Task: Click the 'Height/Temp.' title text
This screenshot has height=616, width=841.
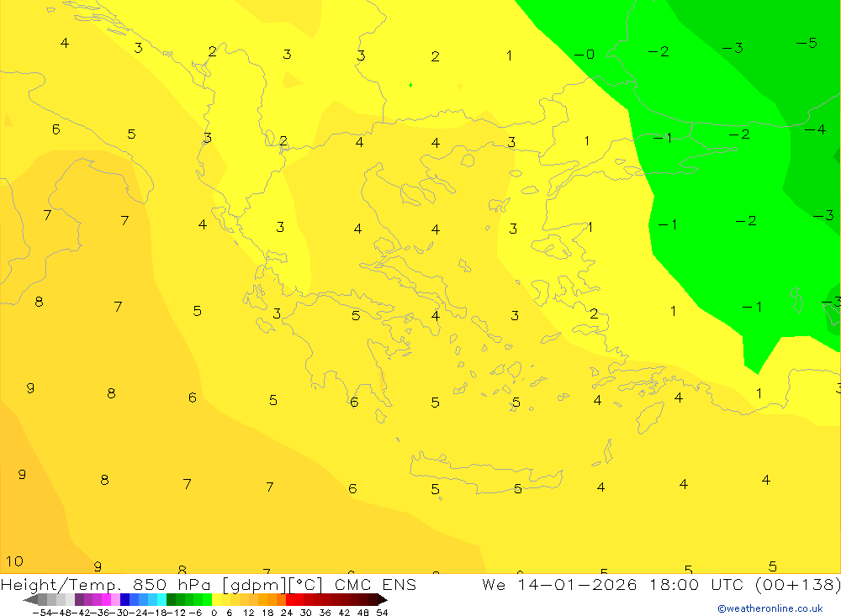Action: pyautogui.click(x=61, y=584)
